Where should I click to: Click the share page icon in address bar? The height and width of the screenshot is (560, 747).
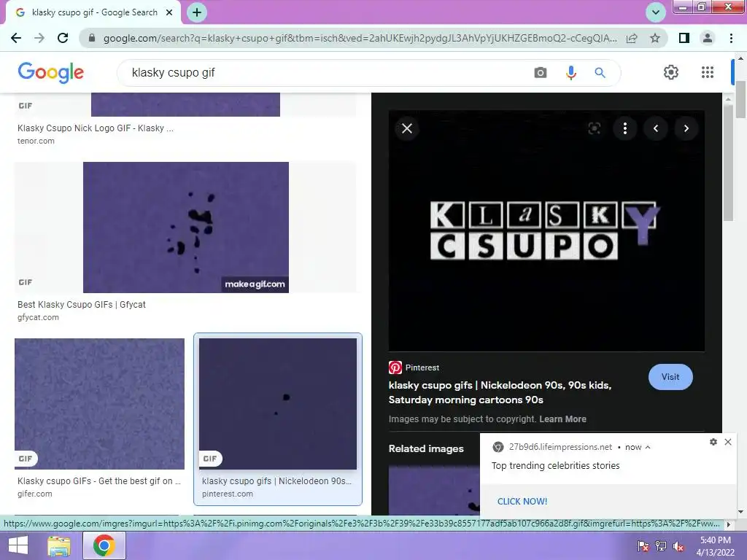[x=632, y=38]
